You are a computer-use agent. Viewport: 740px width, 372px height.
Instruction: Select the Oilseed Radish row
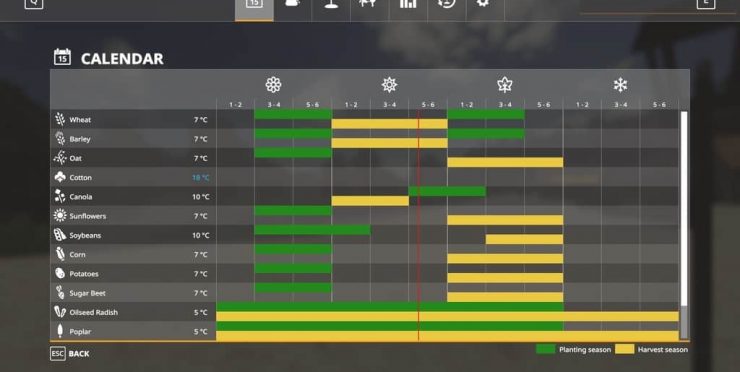click(364, 312)
